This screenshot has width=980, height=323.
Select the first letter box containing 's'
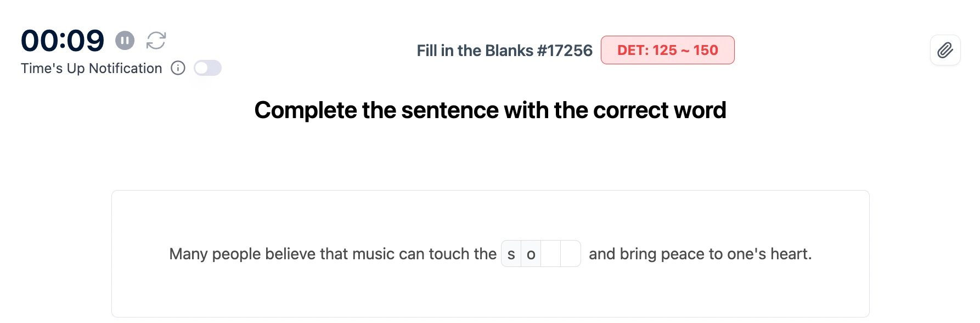pos(511,254)
